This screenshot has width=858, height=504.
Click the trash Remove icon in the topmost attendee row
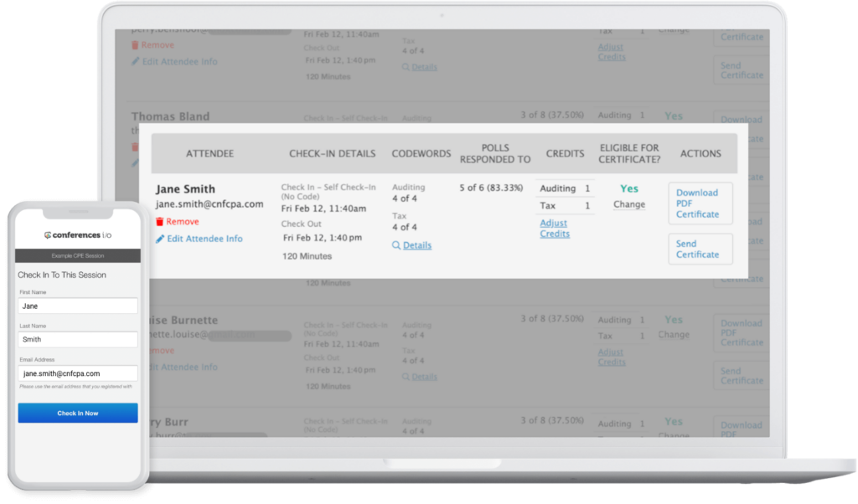[x=137, y=44]
